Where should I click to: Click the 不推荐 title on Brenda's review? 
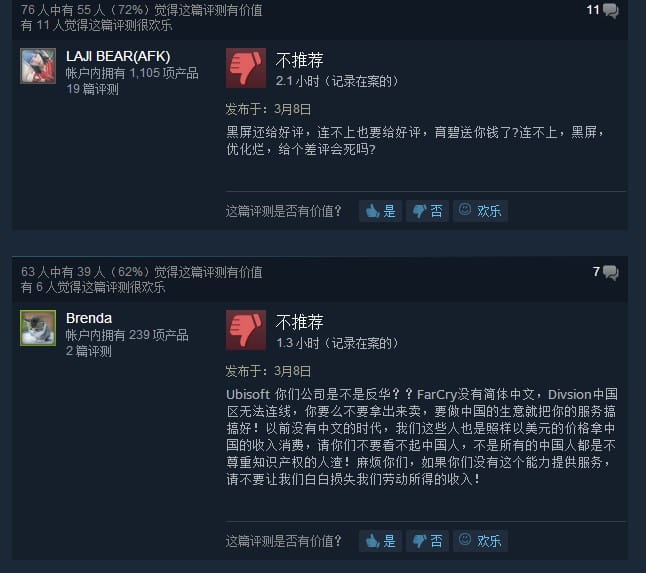pyautogui.click(x=300, y=323)
